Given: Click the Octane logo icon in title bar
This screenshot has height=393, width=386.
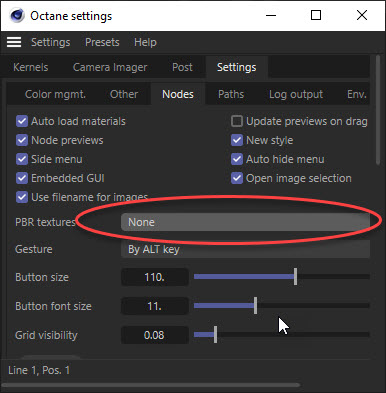Looking at the screenshot, I should click(x=17, y=15).
